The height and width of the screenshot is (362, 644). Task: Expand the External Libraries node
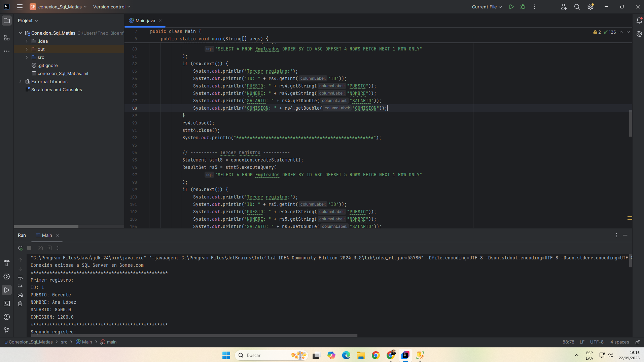point(21,81)
